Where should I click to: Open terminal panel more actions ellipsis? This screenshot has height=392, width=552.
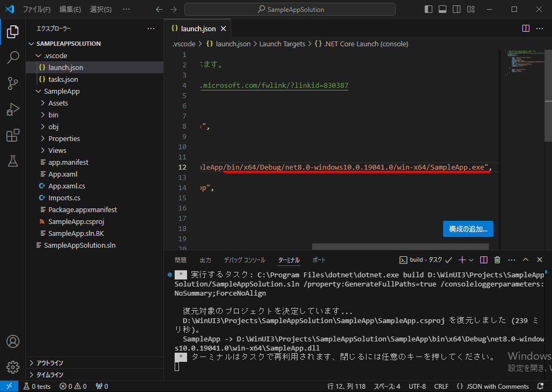pos(512,260)
